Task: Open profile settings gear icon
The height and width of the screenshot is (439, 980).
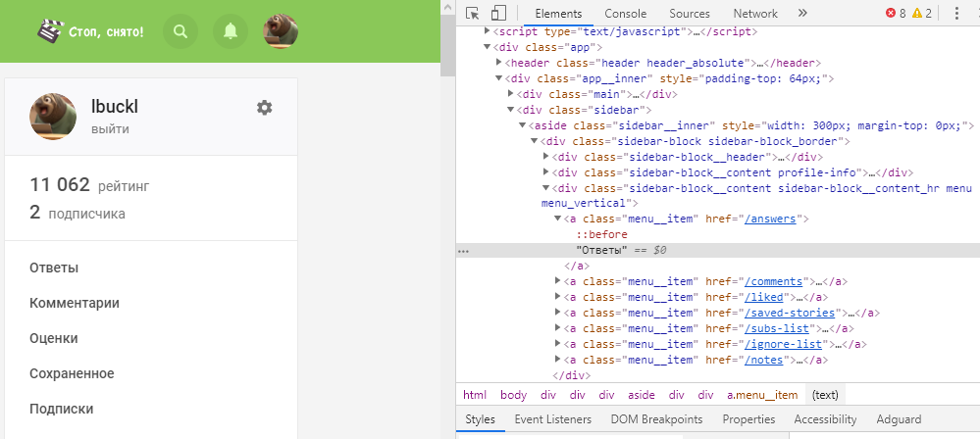Action: pyautogui.click(x=264, y=108)
